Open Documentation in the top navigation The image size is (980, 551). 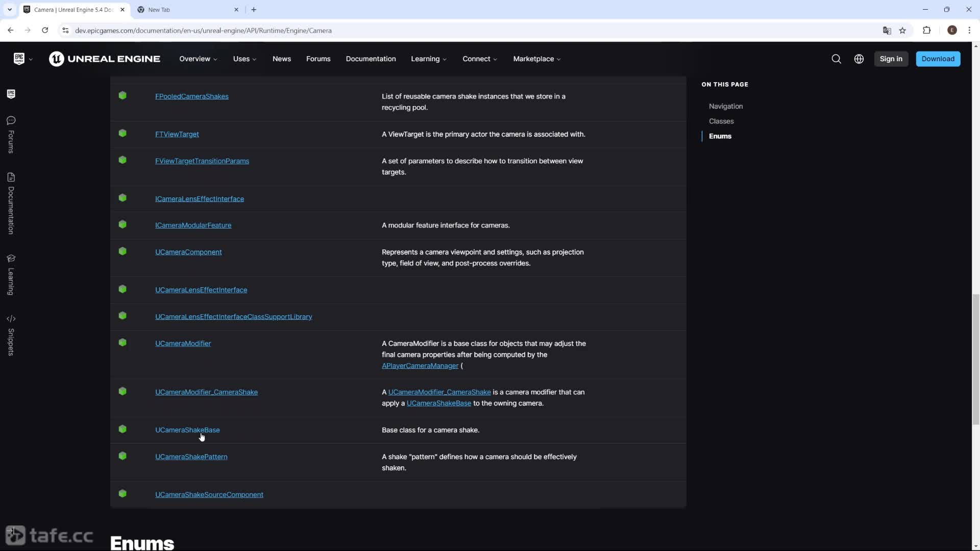[371, 59]
